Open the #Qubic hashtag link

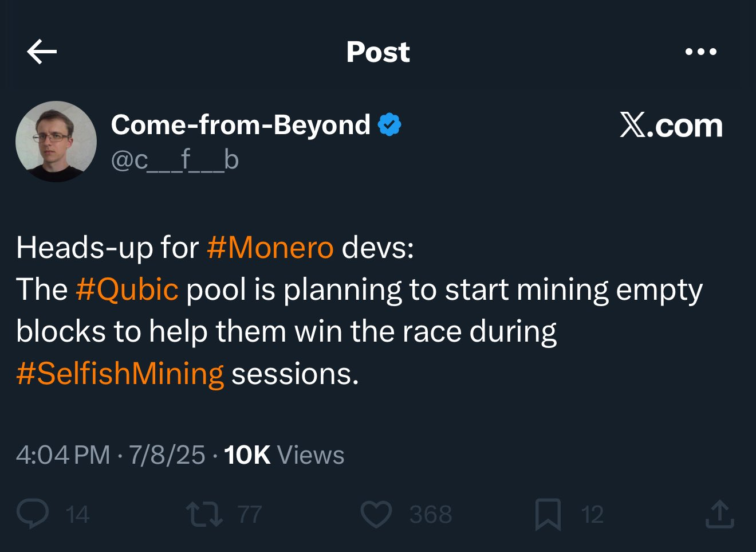point(127,290)
